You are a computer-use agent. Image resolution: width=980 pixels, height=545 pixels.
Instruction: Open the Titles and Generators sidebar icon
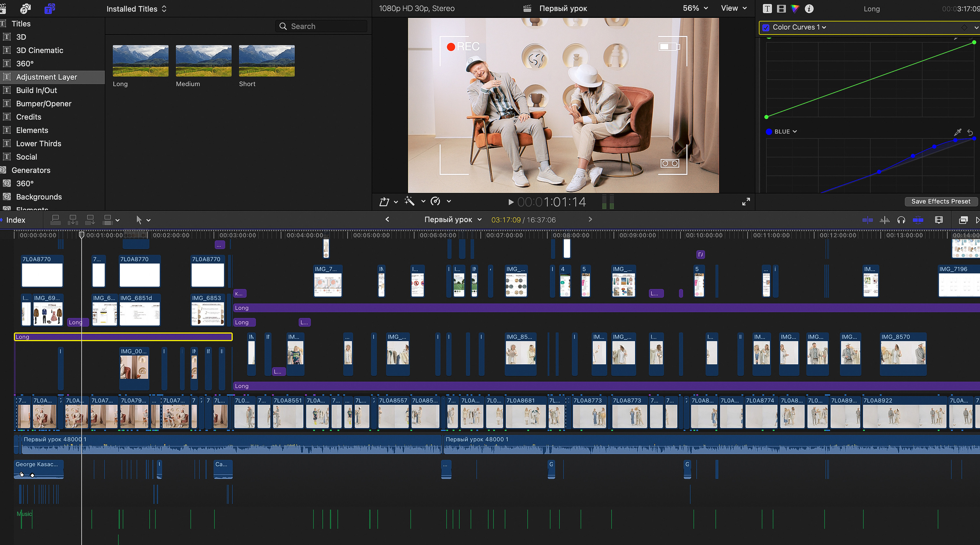click(49, 8)
